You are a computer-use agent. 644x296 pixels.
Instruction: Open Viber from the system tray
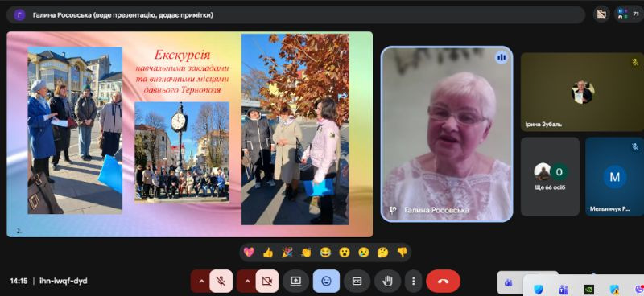[x=639, y=290]
